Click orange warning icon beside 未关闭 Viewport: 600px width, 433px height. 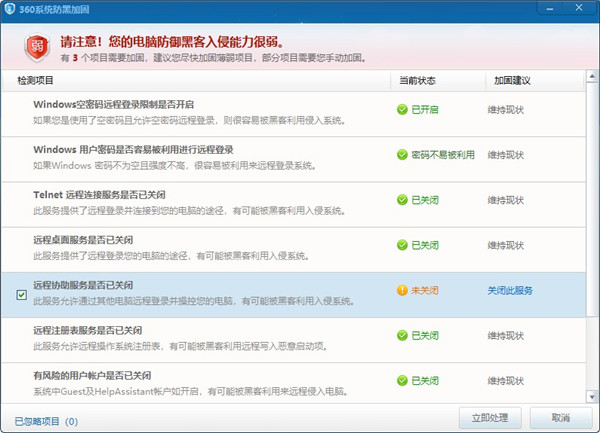(402, 290)
